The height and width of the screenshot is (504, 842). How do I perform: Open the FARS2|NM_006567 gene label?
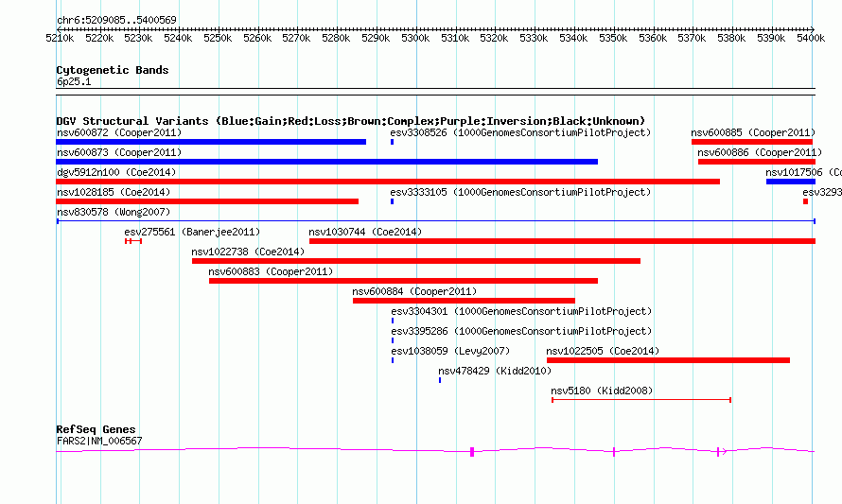click(x=99, y=442)
